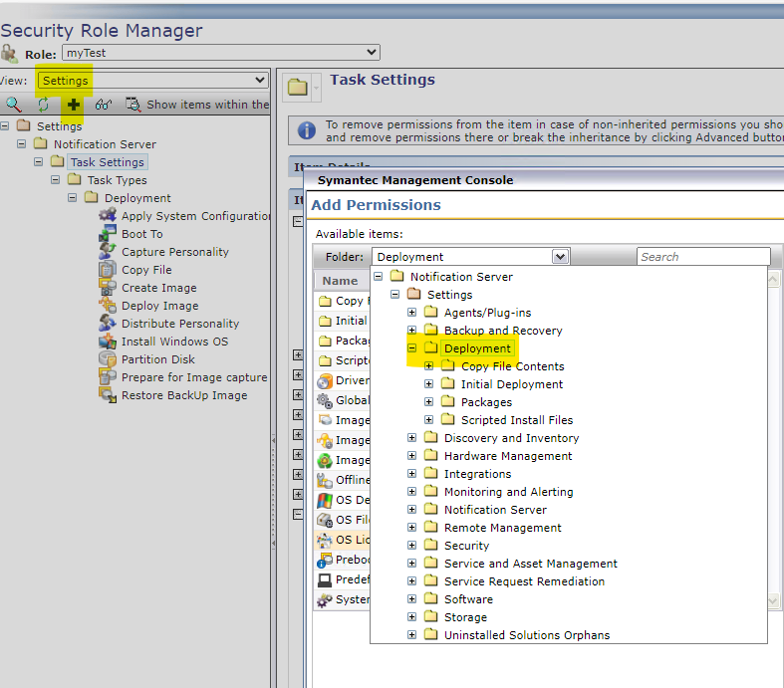The width and height of the screenshot is (784, 688).
Task: Click the Partition Disk task icon
Action: click(107, 359)
